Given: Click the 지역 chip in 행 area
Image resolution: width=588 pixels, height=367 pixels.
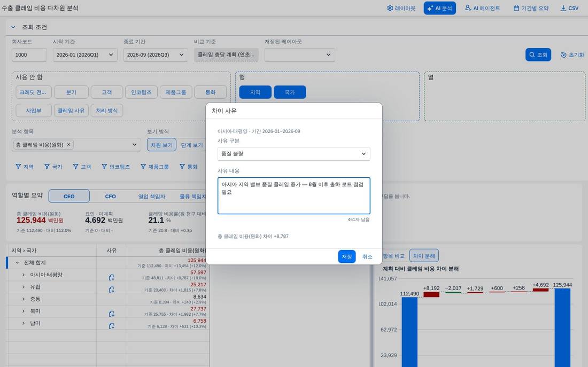Looking at the screenshot, I should click(255, 92).
